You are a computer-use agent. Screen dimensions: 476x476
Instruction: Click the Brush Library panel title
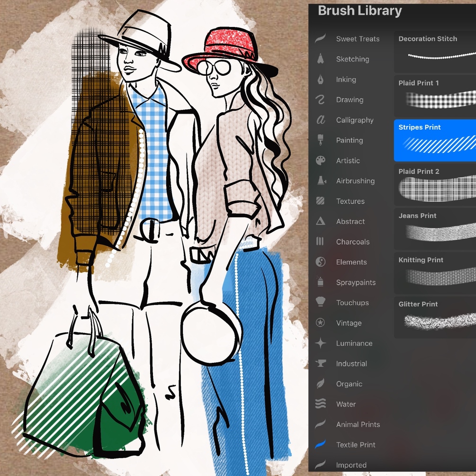[360, 10]
